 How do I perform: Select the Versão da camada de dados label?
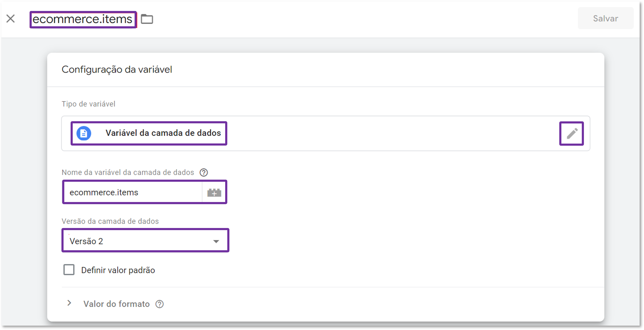[x=110, y=221]
